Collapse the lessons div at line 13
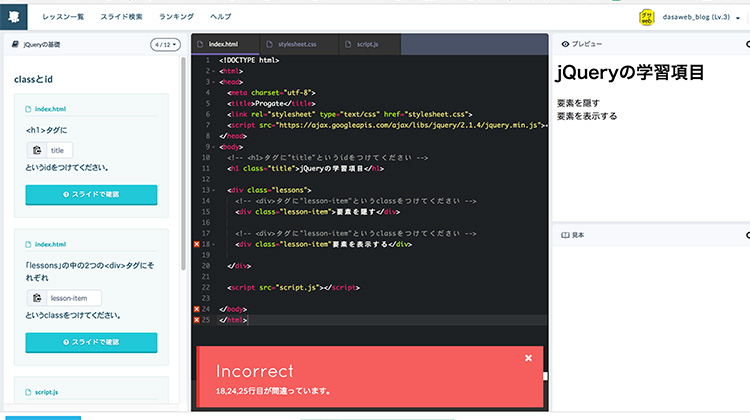This screenshot has height=420, width=750. click(213, 190)
